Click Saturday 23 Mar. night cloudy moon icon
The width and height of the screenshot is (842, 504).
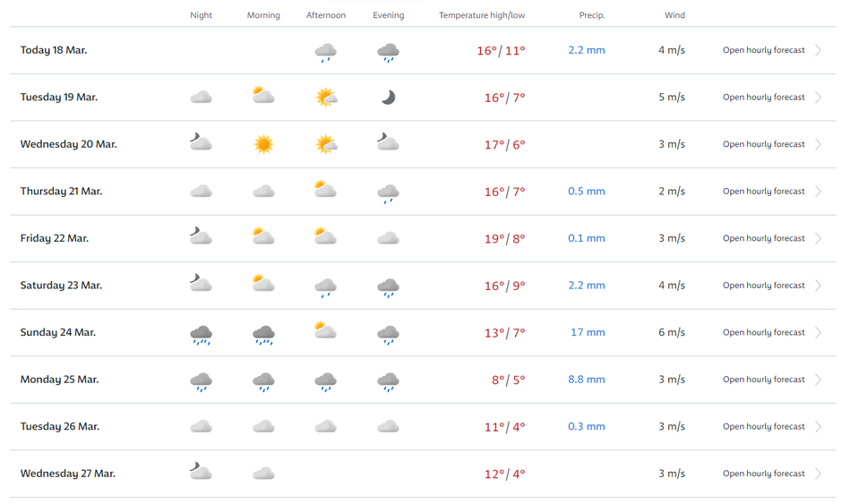202,284
